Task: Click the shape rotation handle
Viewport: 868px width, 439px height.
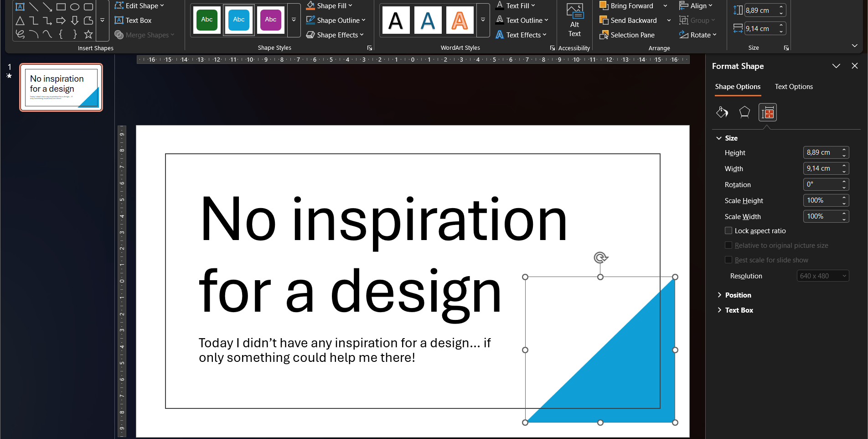Action: 600,258
